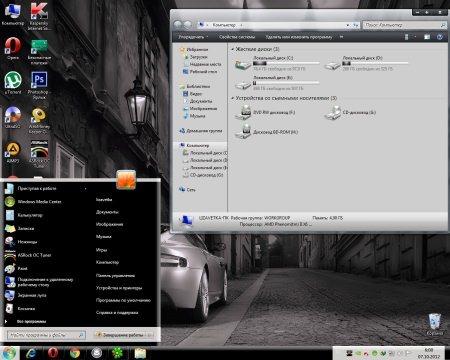The height and width of the screenshot is (360, 450).
Task: Select Videos library in navigation pane
Action: pos(193,94)
